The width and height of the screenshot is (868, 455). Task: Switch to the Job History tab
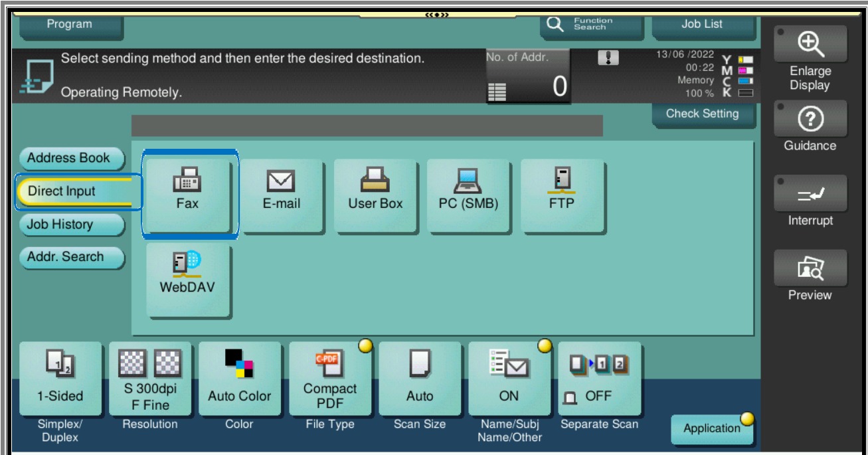[69, 225]
